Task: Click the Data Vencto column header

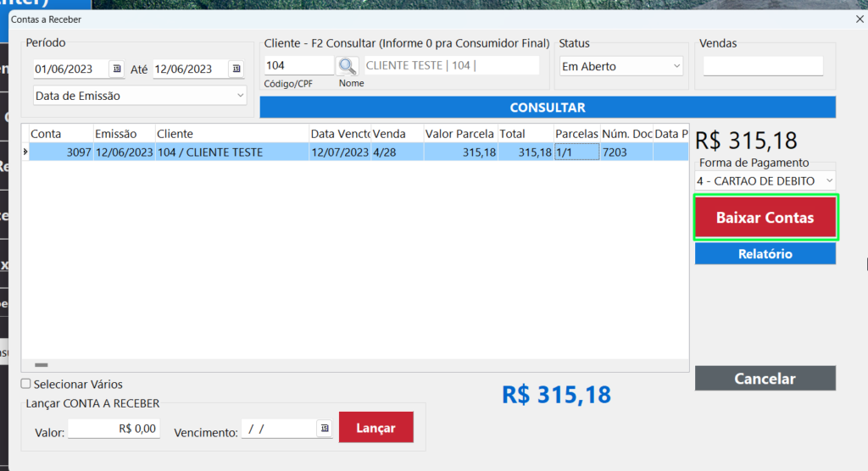Action: tap(339, 134)
